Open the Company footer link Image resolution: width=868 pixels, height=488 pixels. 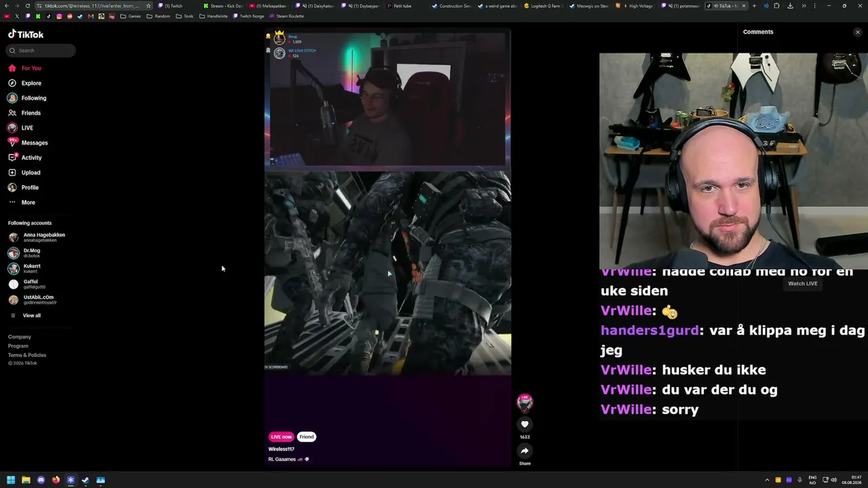point(20,337)
